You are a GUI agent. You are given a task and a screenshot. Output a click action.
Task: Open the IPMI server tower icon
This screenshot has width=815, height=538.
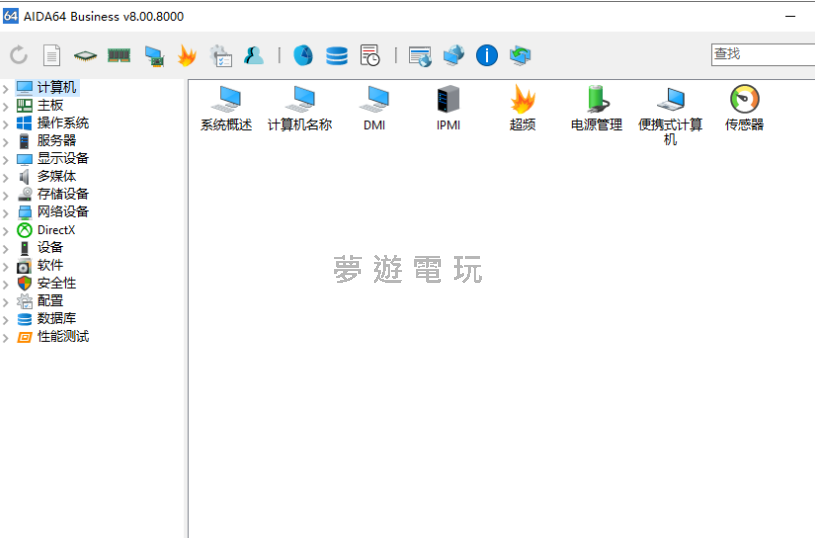click(448, 100)
